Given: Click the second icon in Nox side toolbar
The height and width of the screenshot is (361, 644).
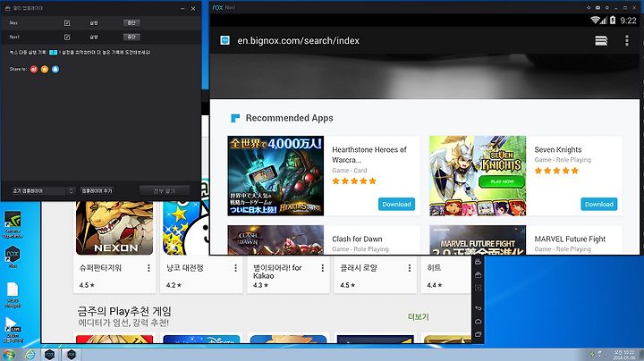Looking at the screenshot, I should (478, 274).
